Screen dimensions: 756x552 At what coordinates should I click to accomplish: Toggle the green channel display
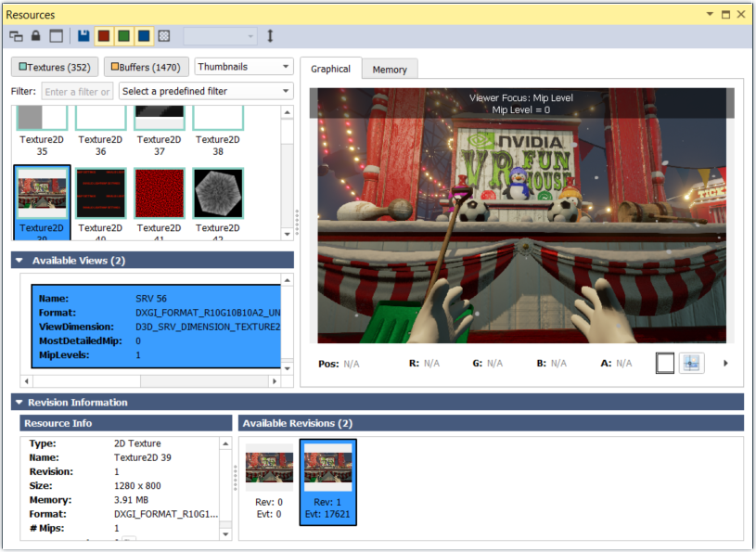tap(123, 36)
